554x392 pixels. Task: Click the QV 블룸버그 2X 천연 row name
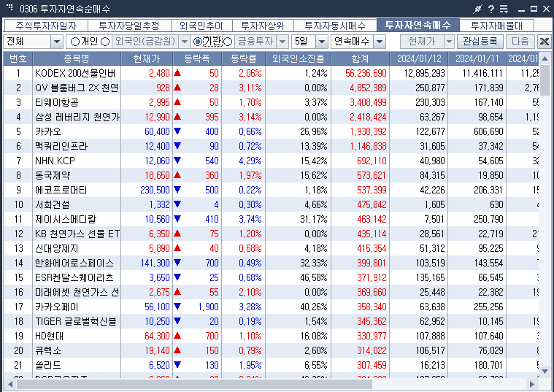point(77,88)
